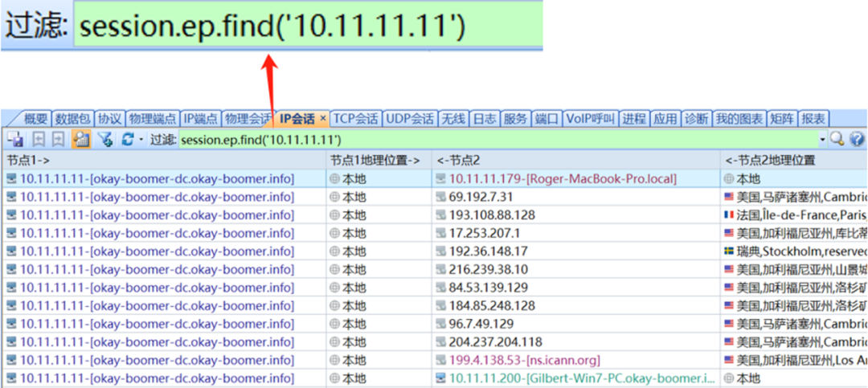This screenshot has width=868, height=388.
Task: Select node 2 address 17.253.207.1
Action: (x=485, y=233)
